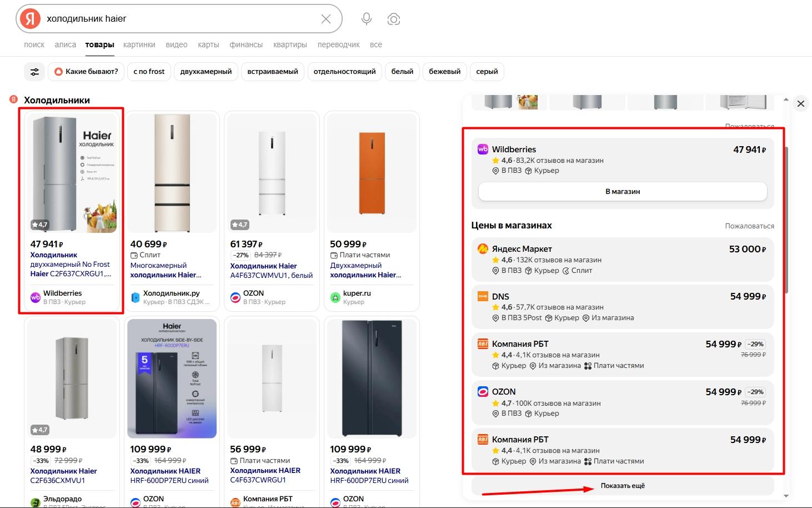Go to the карты tab
Screen dimensions: 812x508
pos(208,44)
